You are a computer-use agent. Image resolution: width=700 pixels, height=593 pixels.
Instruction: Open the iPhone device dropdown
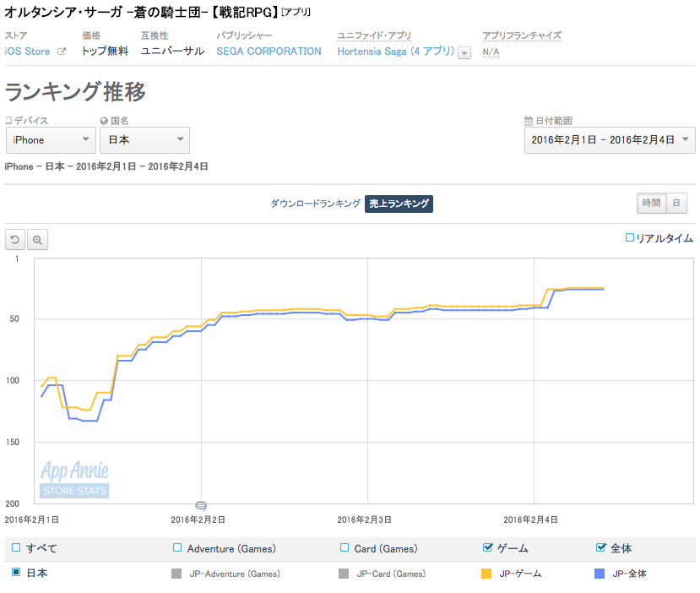(x=51, y=139)
